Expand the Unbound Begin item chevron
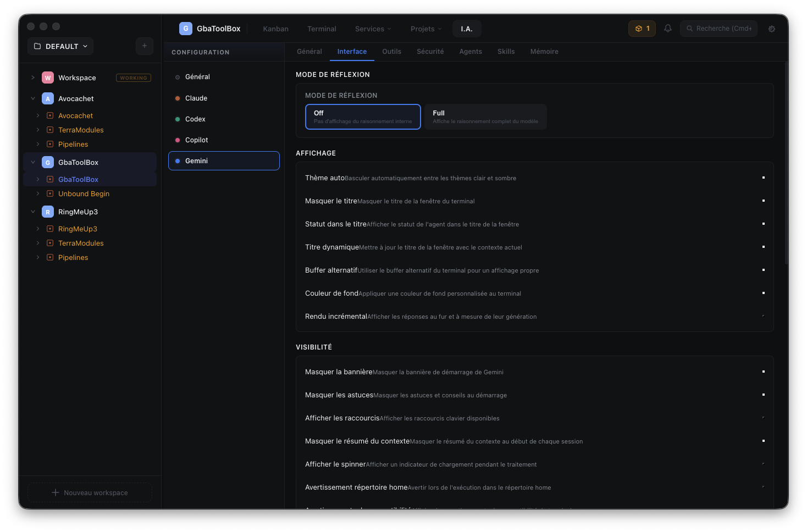The image size is (807, 532). (38, 193)
